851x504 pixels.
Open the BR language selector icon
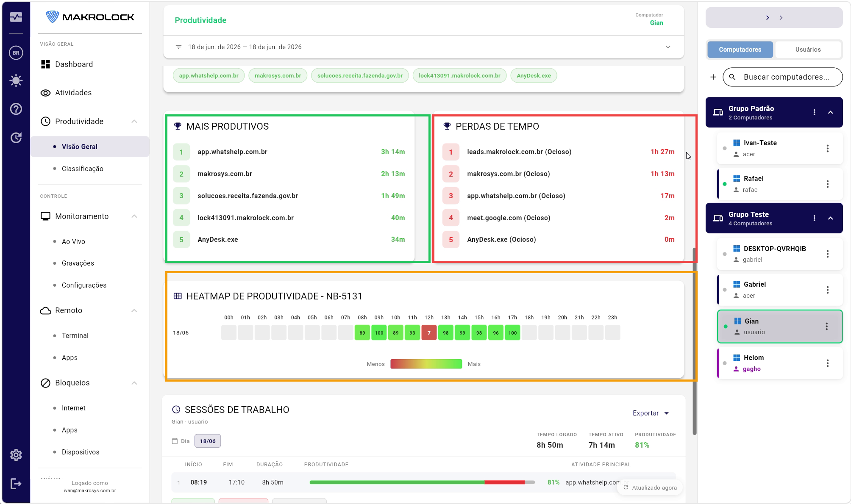click(x=16, y=53)
